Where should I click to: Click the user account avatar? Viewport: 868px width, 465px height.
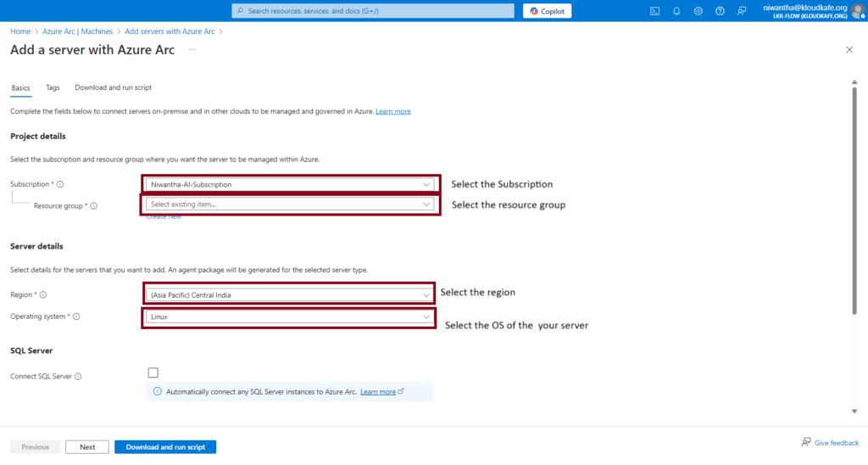pyautogui.click(x=858, y=11)
